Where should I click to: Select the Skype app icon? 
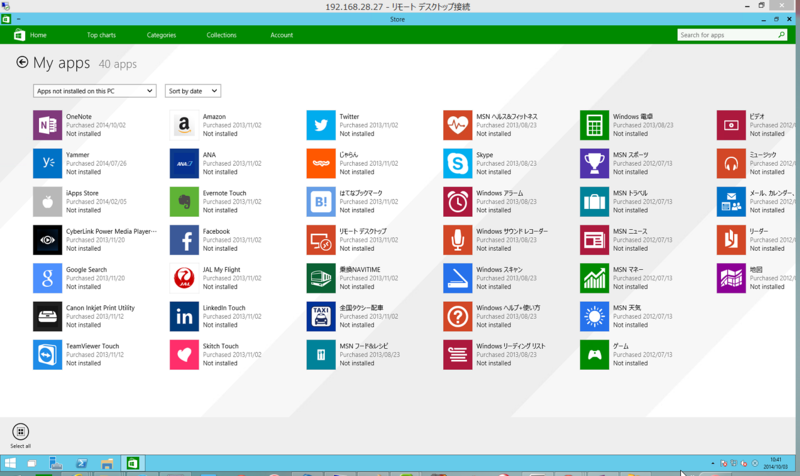click(458, 163)
